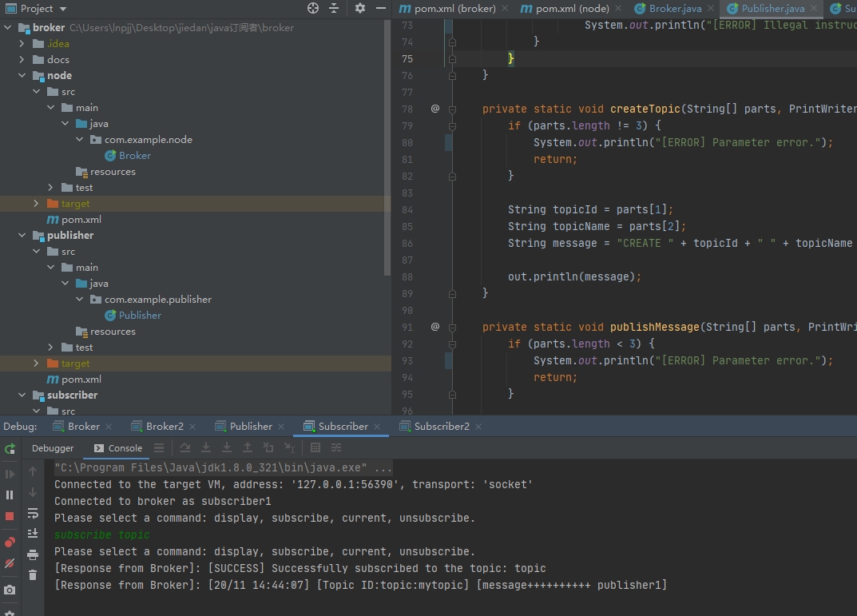Click the locate/select opened file icon
The width and height of the screenshot is (857, 616).
click(313, 8)
